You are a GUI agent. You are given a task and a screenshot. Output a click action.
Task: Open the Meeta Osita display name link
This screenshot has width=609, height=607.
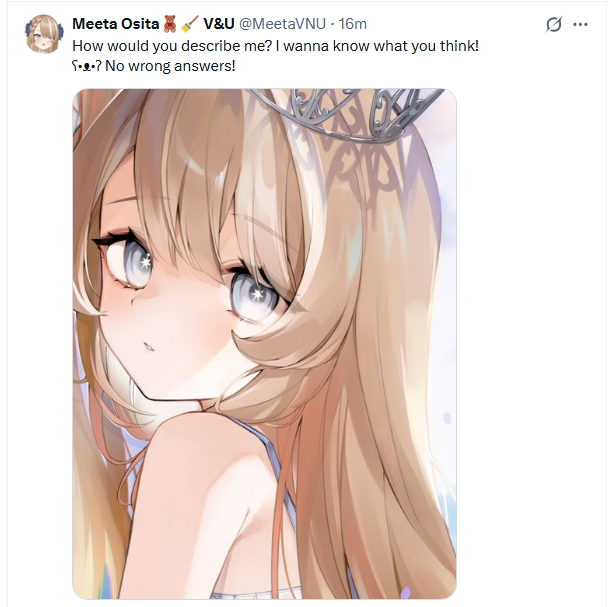coord(116,24)
